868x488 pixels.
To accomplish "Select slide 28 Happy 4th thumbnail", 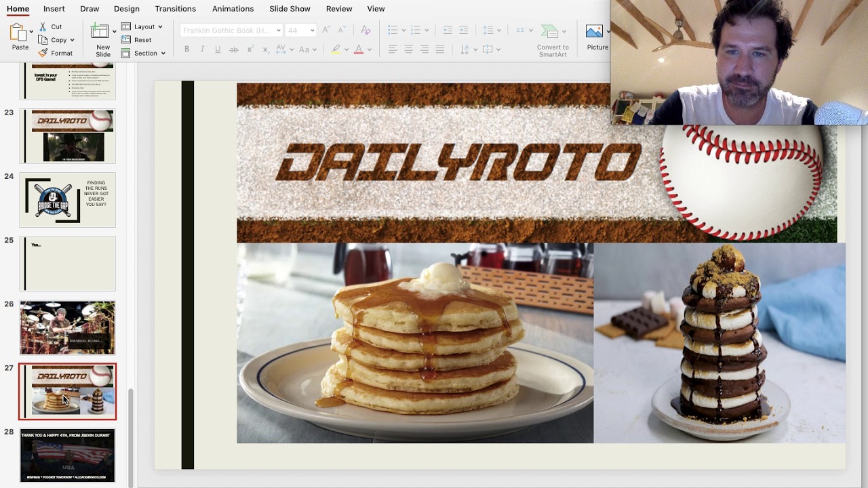I will pyautogui.click(x=67, y=455).
